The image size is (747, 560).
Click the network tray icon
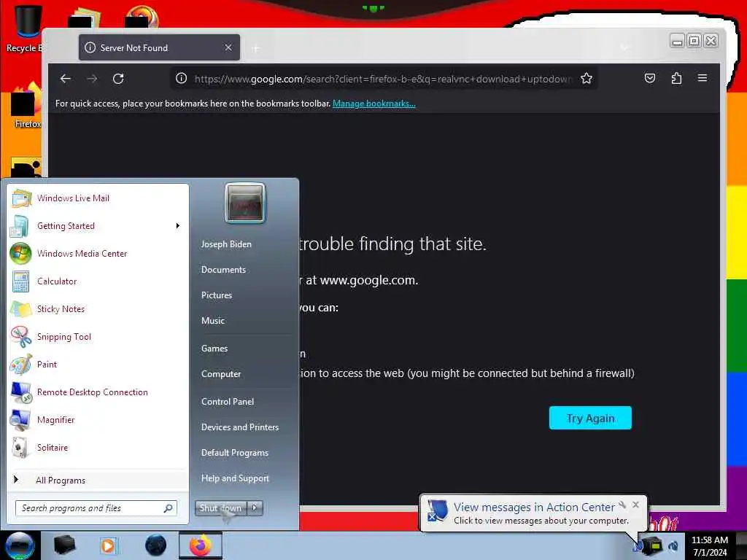point(651,545)
